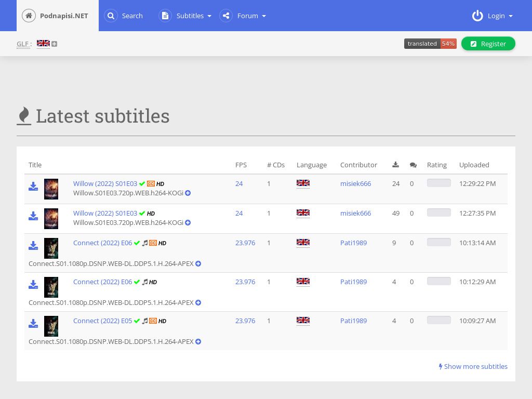Viewport: 532px width, 399px height.
Task: Expand releases for Connect E05 row
Action: pos(198,342)
